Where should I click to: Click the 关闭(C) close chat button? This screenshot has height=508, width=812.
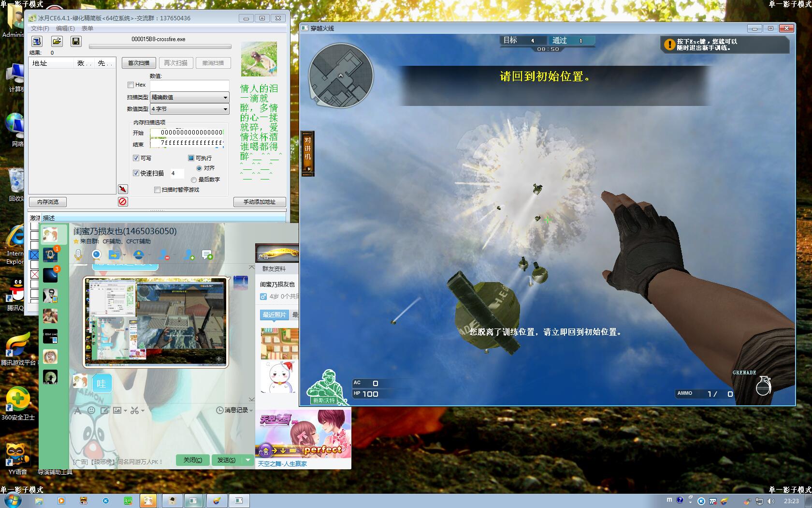coord(193,460)
